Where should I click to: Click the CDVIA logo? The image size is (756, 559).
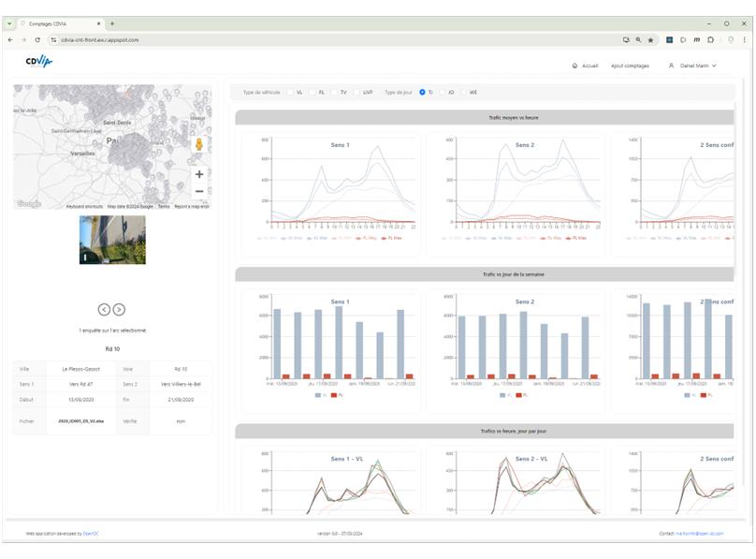point(38,61)
